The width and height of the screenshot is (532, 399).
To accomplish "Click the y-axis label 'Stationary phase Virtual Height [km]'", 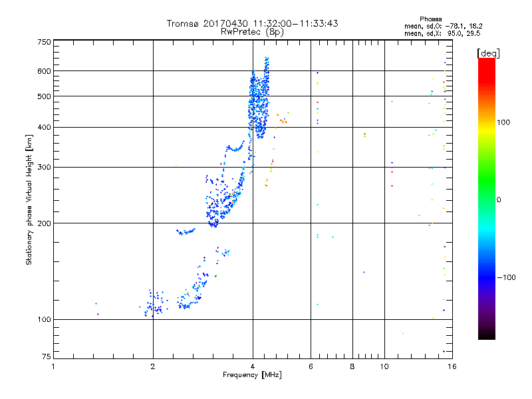I will pos(29,199).
